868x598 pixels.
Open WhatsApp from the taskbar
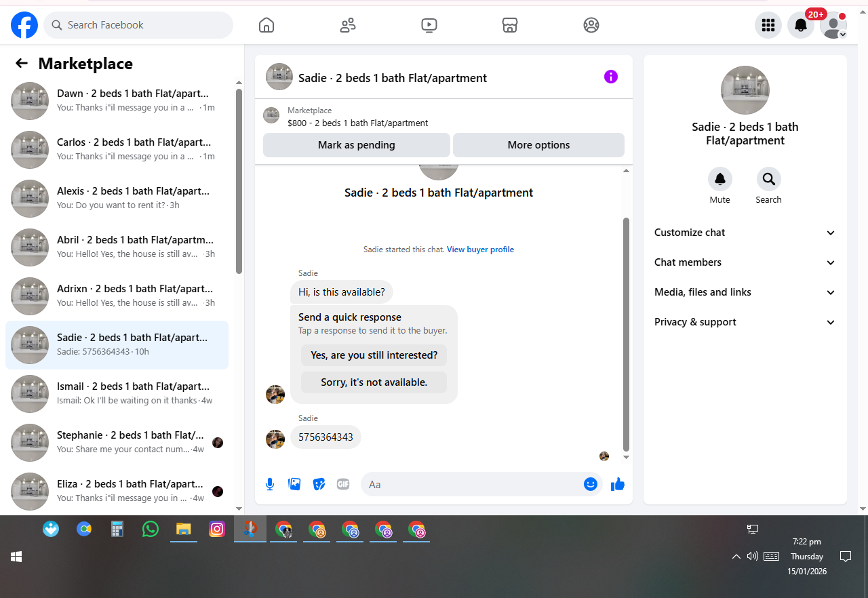[151, 529]
